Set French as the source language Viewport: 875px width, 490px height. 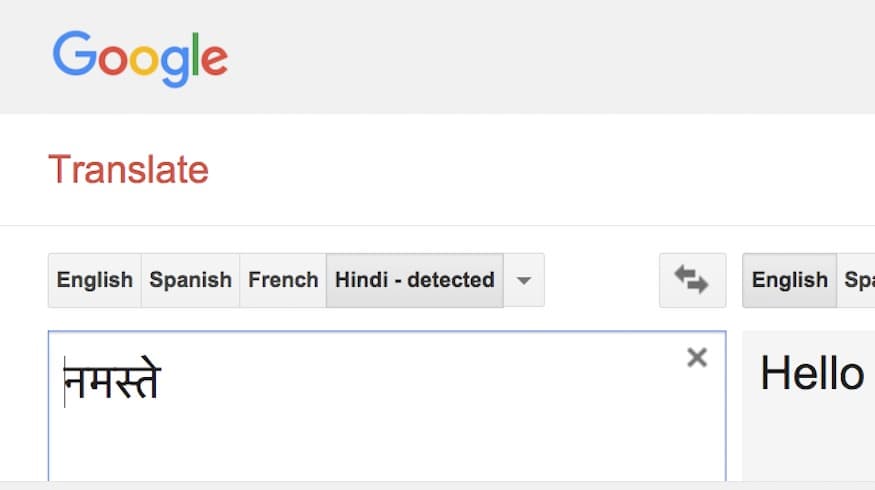(x=283, y=280)
